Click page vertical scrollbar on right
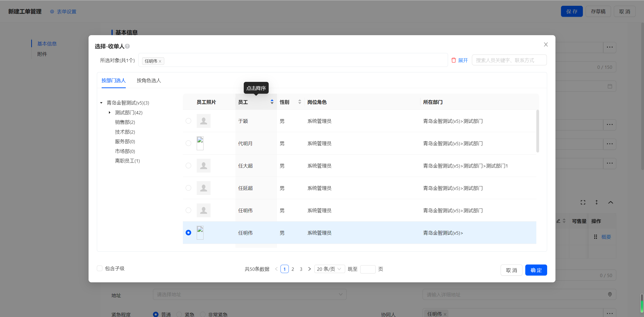This screenshot has height=317, width=644. click(642, 96)
